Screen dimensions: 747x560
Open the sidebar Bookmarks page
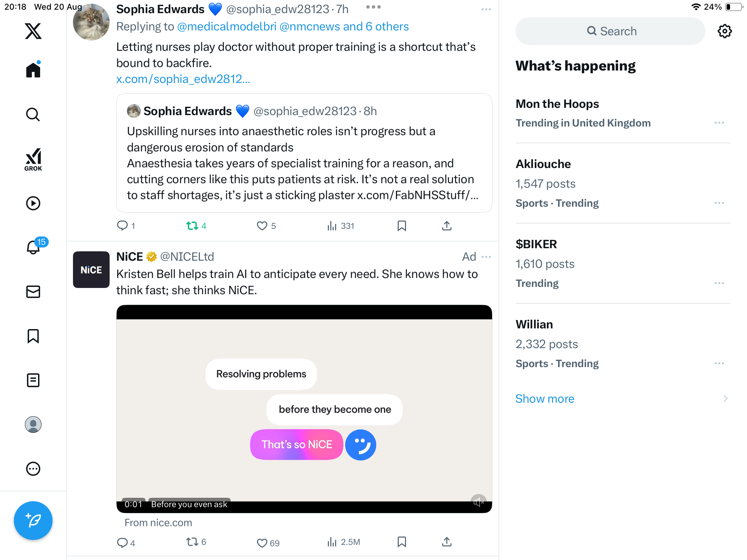pyautogui.click(x=33, y=336)
